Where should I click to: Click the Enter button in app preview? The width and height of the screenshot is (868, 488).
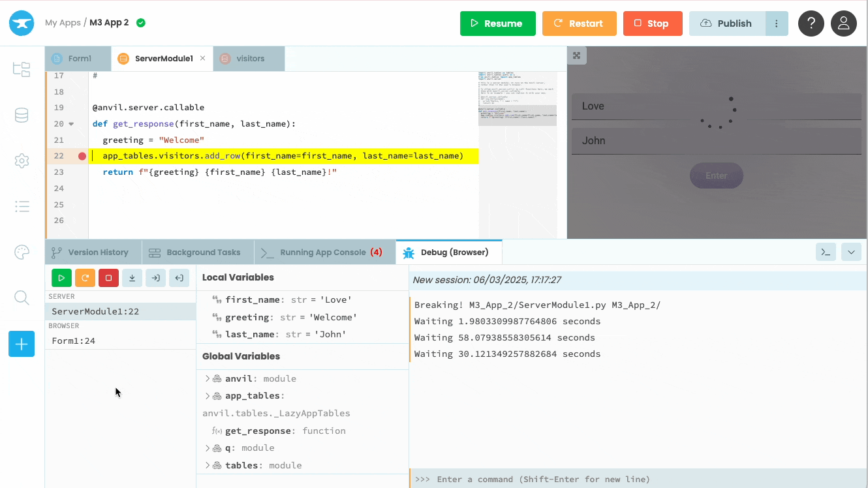717,175
